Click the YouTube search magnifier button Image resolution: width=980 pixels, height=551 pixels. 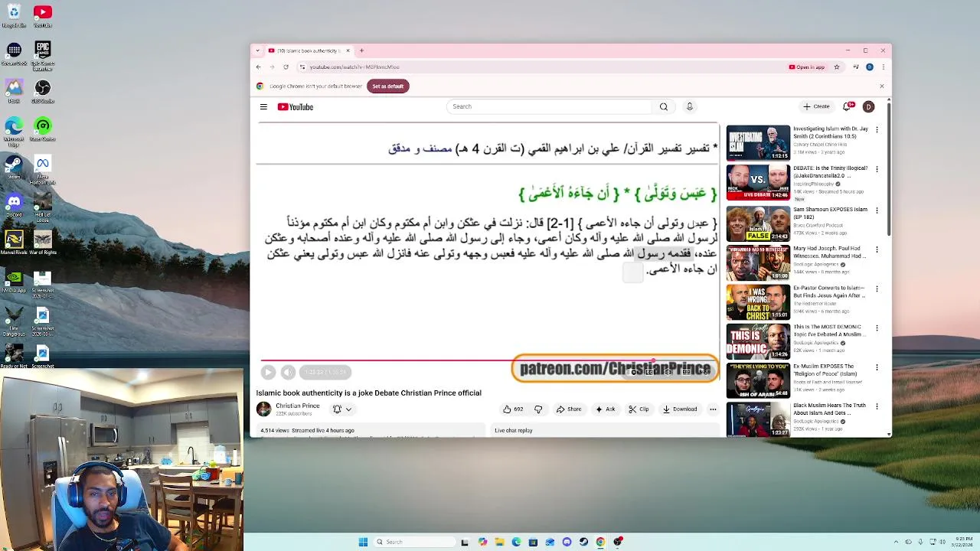click(664, 106)
